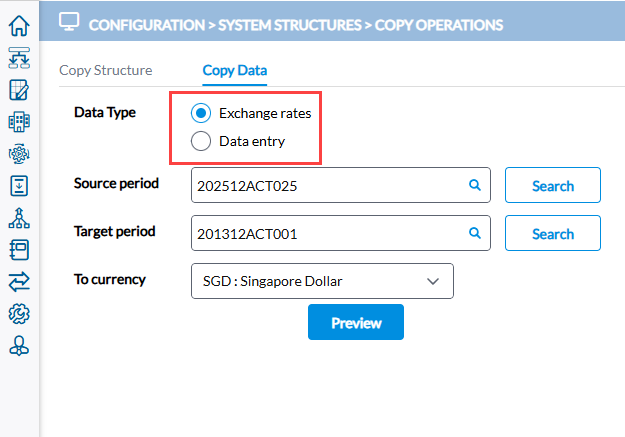Open the notebook journal sidebar icon
The width and height of the screenshot is (625, 437).
pyautogui.click(x=19, y=250)
